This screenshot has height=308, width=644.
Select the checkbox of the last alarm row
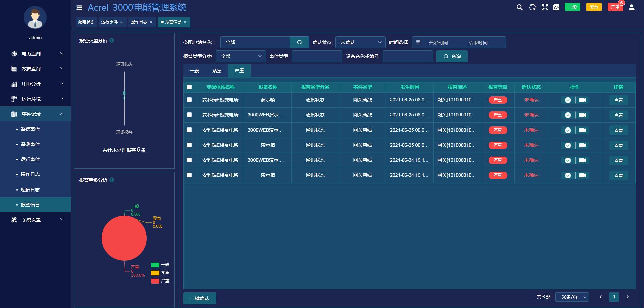tap(189, 175)
